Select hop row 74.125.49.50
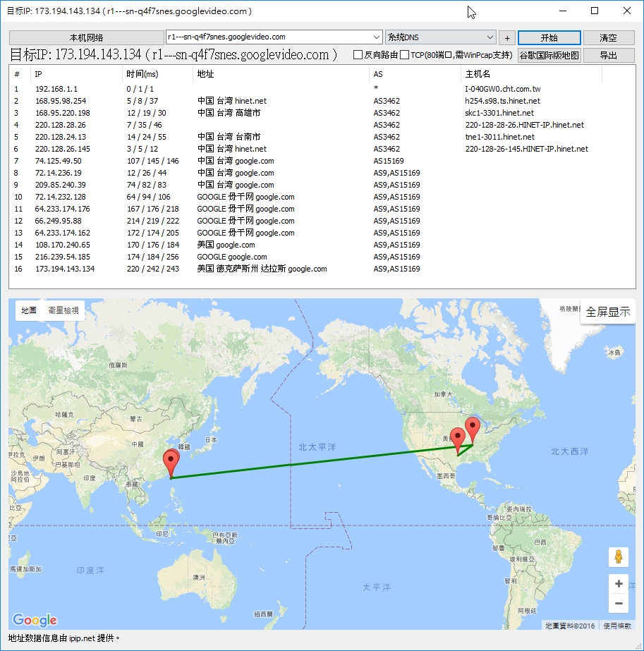Image resolution: width=644 pixels, height=651 pixels. 322,161
